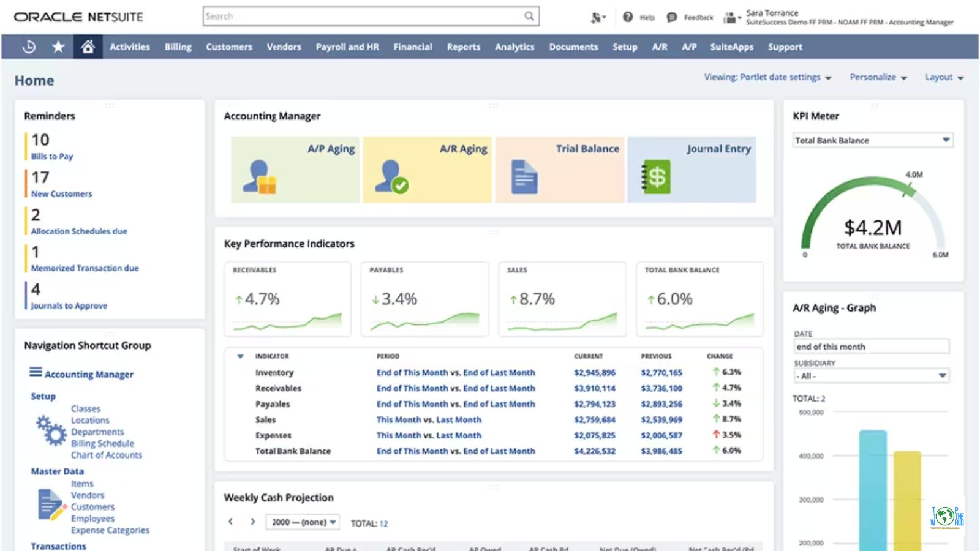Viewport: 980px width, 551px height.
Task: Open the A/R Aging tile icon
Action: pyautogui.click(x=392, y=177)
